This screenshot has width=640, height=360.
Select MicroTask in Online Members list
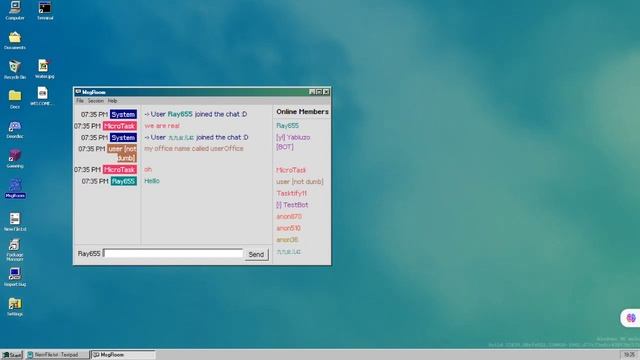tap(291, 170)
